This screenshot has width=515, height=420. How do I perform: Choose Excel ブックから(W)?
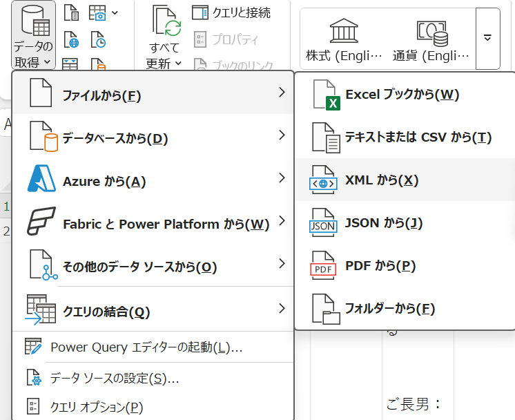coord(405,95)
